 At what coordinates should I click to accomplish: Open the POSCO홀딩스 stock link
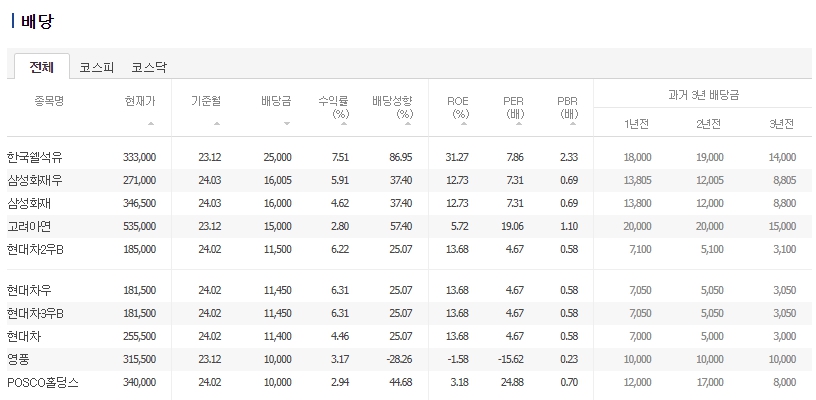43,382
